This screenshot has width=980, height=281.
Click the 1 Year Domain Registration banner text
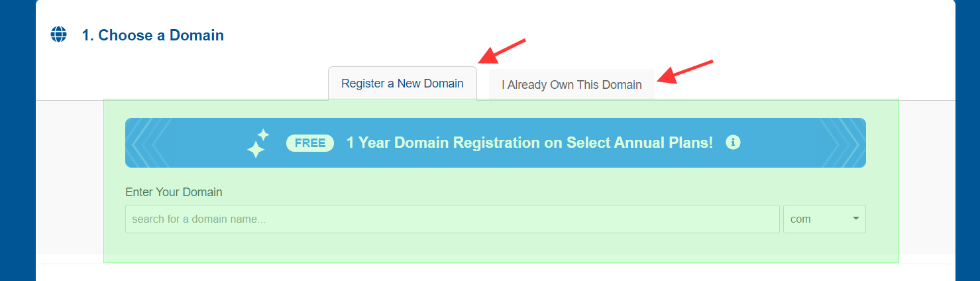(x=529, y=142)
